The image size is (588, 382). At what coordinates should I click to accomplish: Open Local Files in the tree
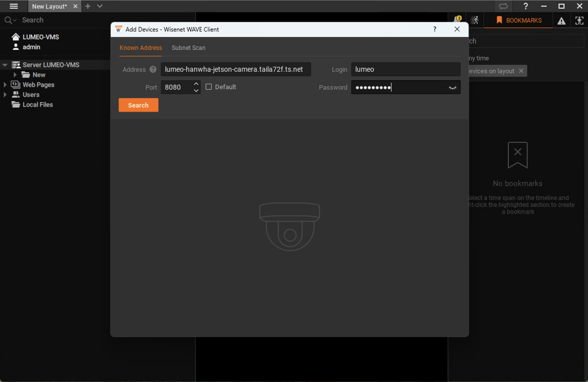point(32,105)
